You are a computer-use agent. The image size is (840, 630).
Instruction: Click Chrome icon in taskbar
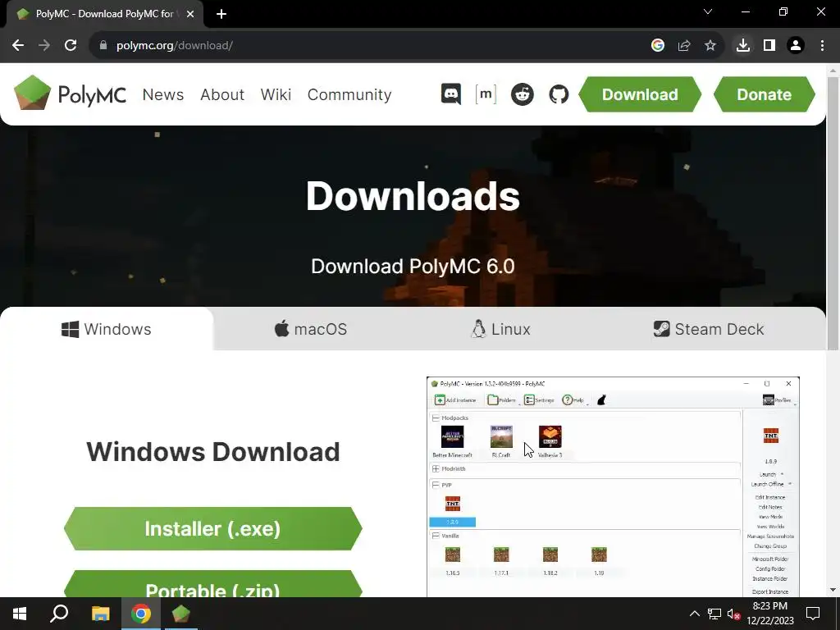[141, 614]
